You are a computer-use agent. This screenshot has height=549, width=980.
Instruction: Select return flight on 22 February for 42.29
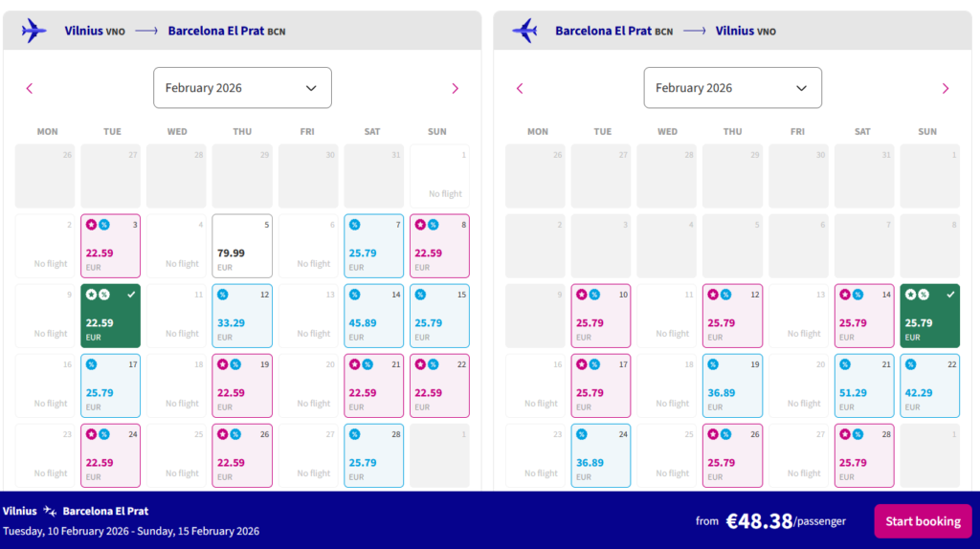(929, 385)
